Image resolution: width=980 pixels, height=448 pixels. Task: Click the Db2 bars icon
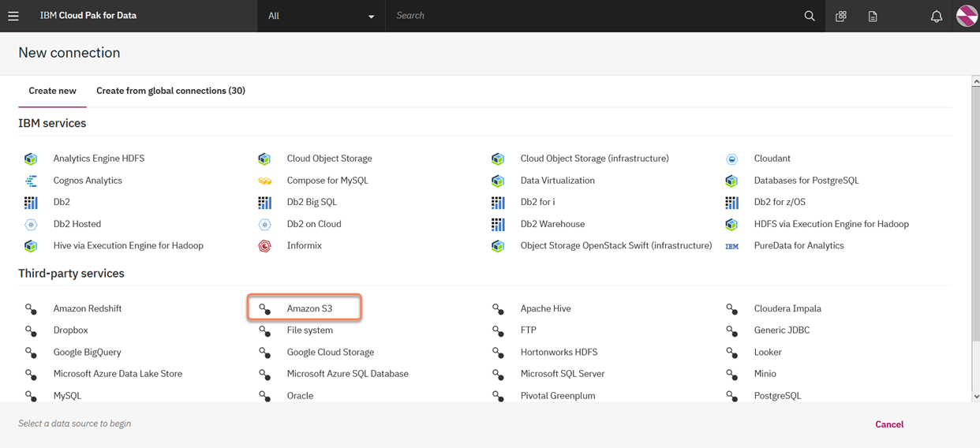tap(31, 203)
